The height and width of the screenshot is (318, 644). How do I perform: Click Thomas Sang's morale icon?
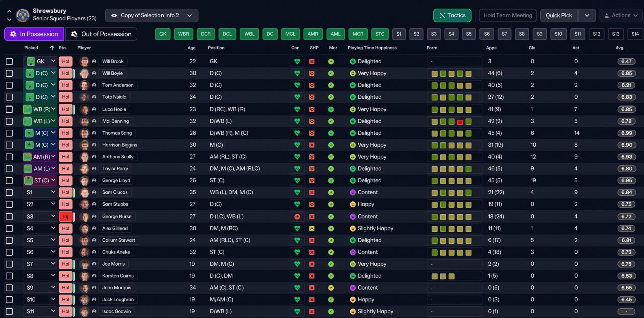coord(331,133)
